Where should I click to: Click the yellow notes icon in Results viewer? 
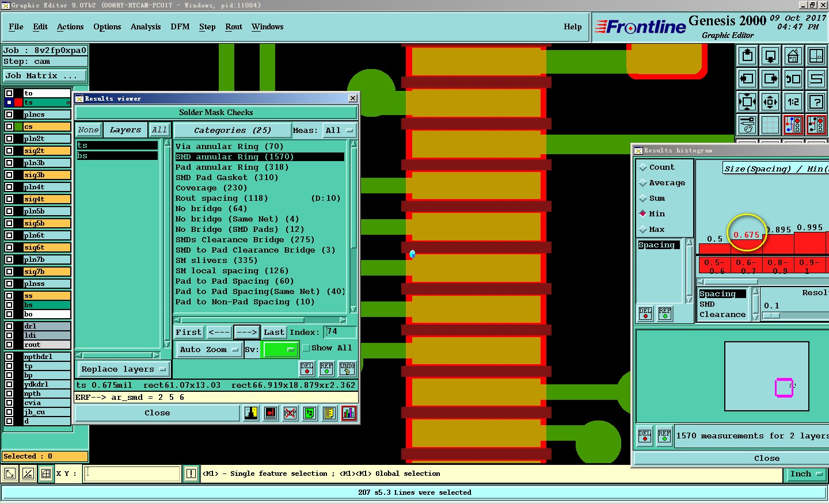click(x=329, y=413)
